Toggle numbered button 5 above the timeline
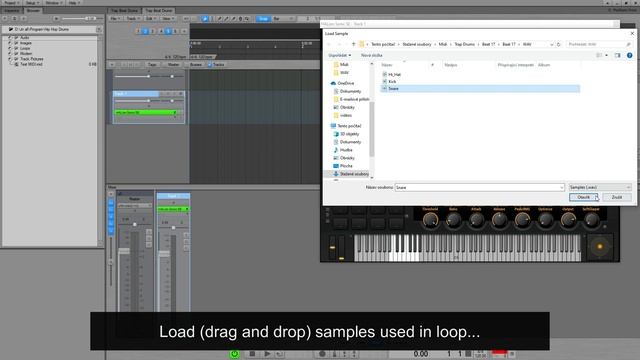The image size is (640, 360). 168,31
